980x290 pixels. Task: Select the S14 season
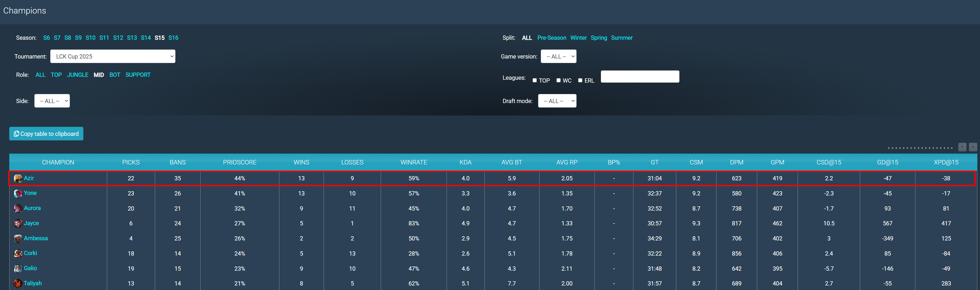pos(146,38)
